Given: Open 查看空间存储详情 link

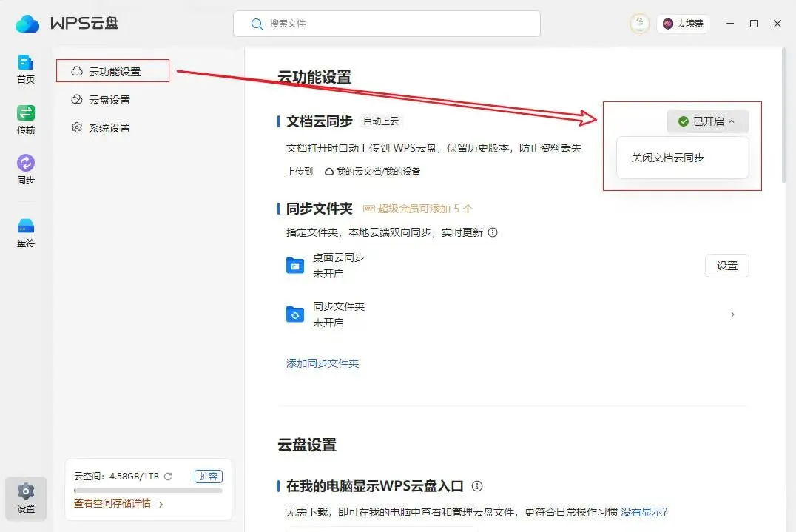Looking at the screenshot, I should coord(112,504).
